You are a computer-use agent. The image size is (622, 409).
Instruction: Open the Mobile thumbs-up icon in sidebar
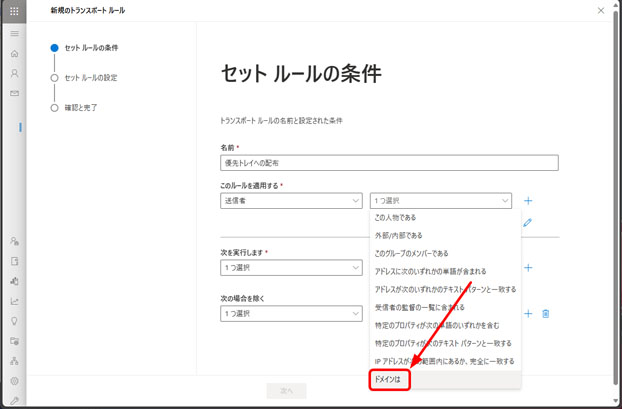tap(15, 281)
